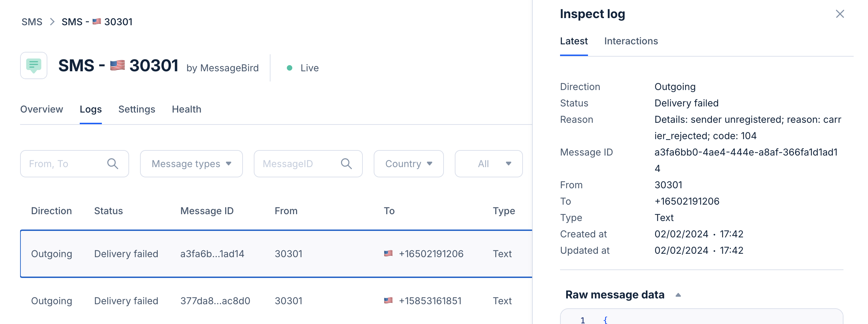Click the flag beside +15853161851 in table
This screenshot has width=868, height=324.
tap(388, 300)
